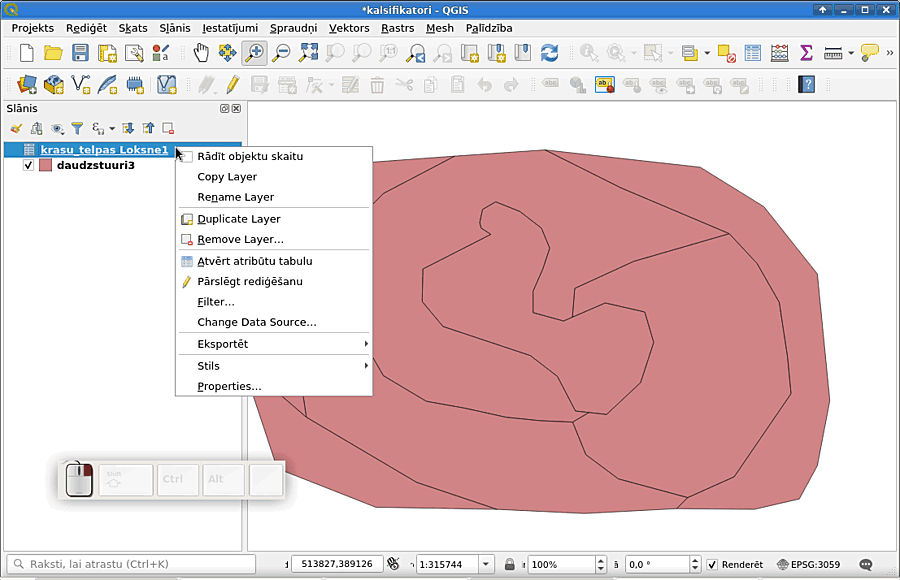Open the Help book icon
Image resolution: width=900 pixels, height=580 pixels.
[x=806, y=85]
